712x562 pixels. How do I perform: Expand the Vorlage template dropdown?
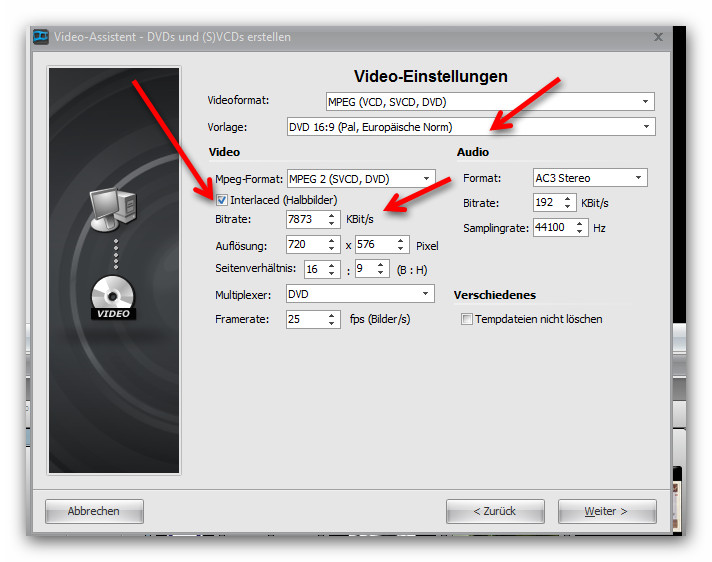pos(646,127)
